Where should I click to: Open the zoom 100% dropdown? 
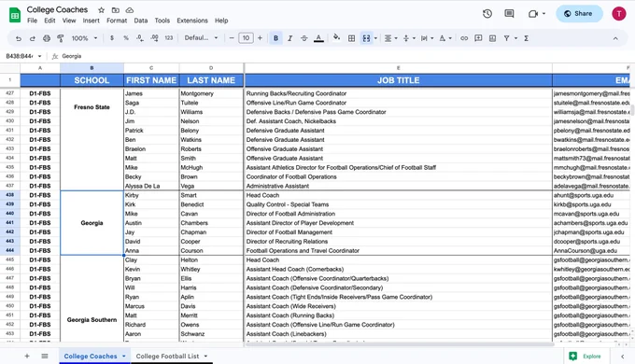84,38
